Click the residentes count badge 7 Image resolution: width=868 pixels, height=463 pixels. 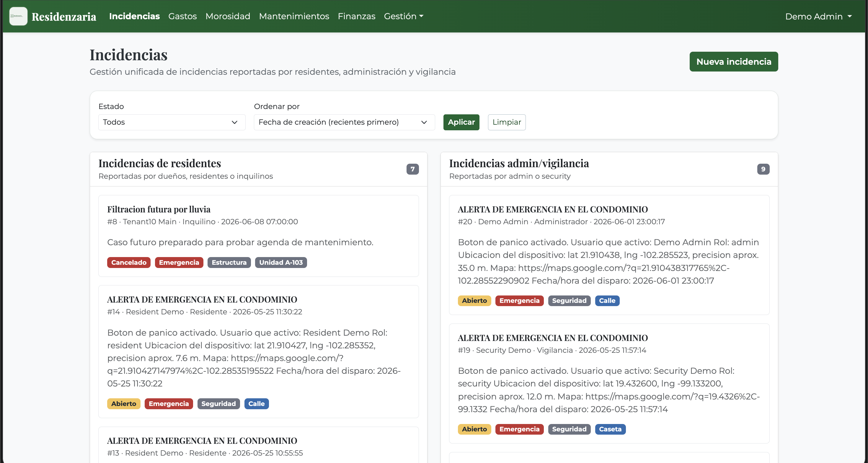pyautogui.click(x=412, y=169)
